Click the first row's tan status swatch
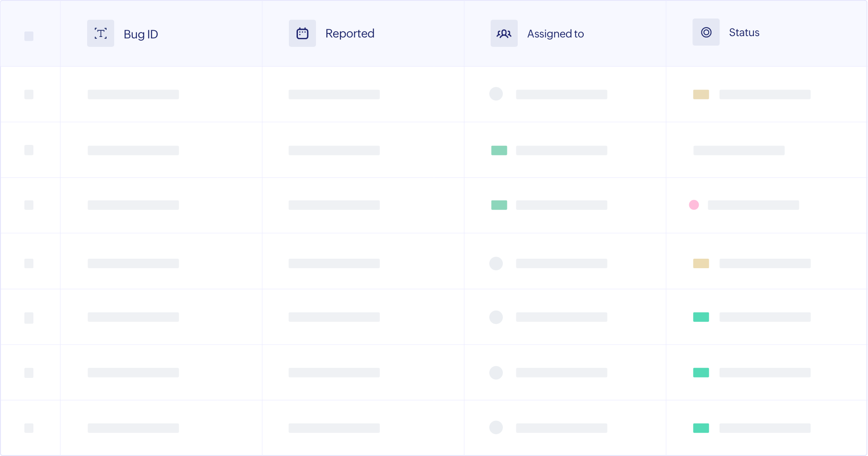Image resolution: width=868 pixels, height=456 pixels. pyautogui.click(x=701, y=94)
